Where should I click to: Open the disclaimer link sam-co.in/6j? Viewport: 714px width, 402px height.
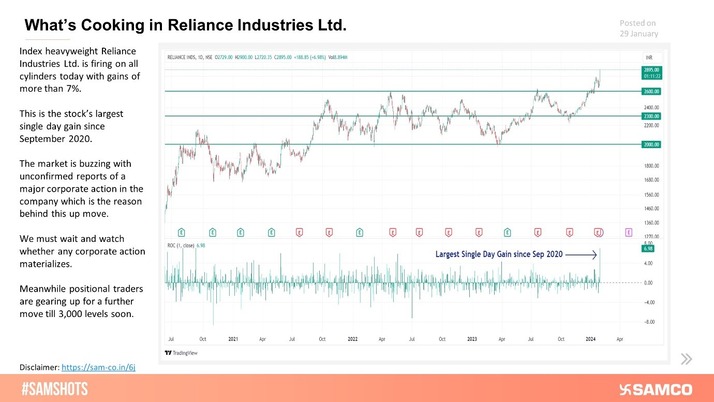coord(98,367)
